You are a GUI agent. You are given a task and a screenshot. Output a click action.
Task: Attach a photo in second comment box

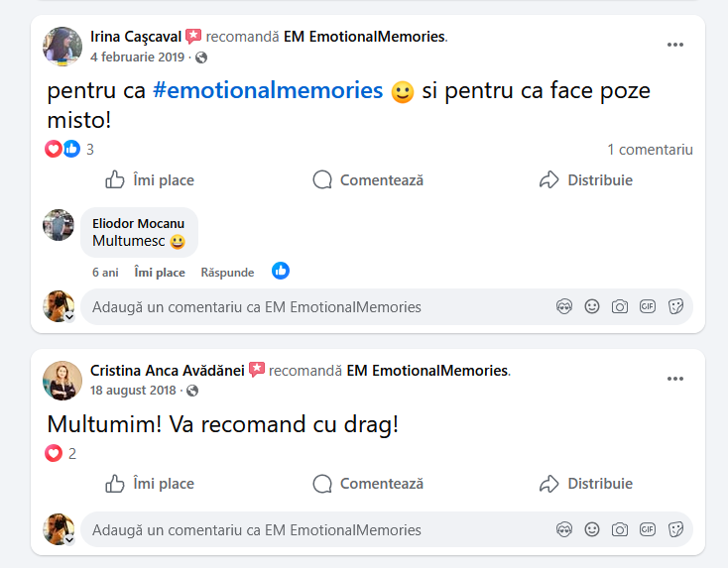point(620,530)
